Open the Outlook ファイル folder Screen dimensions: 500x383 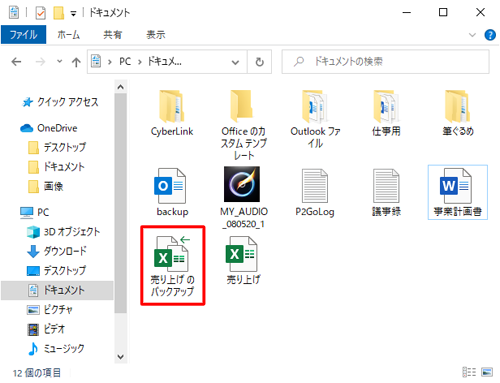(315, 118)
